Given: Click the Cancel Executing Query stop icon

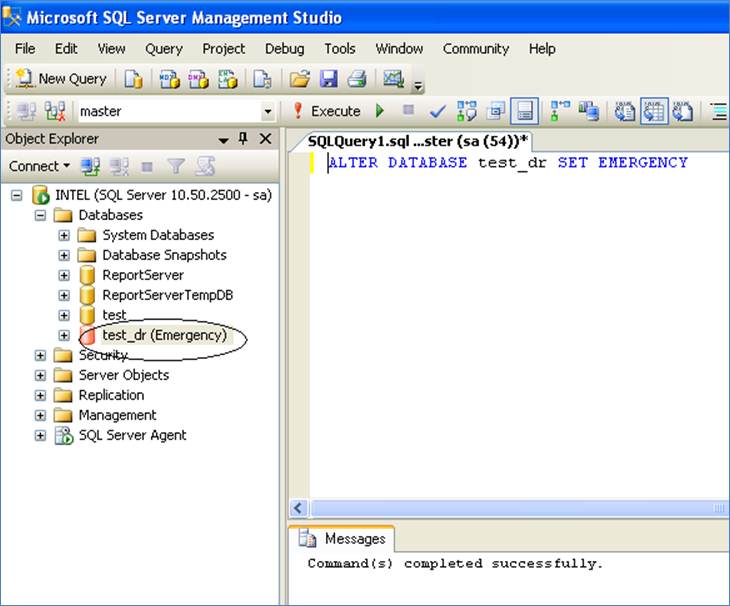Looking at the screenshot, I should tap(408, 110).
